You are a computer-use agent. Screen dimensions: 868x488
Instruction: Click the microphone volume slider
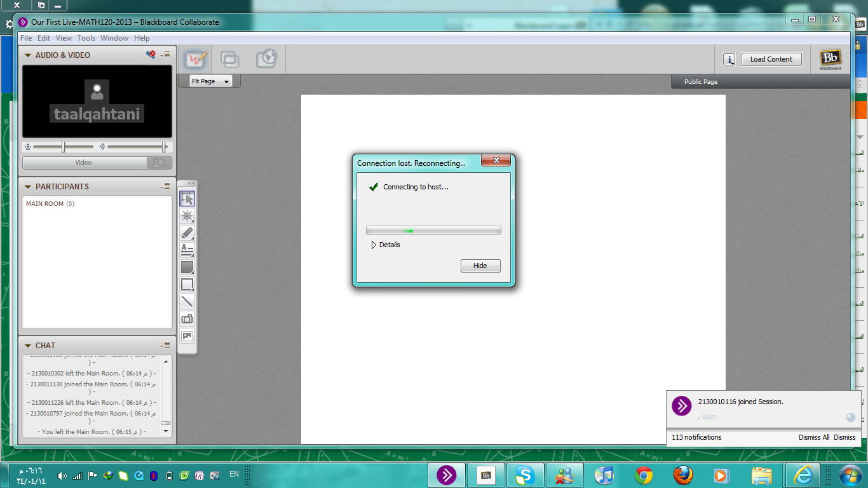coord(64,147)
